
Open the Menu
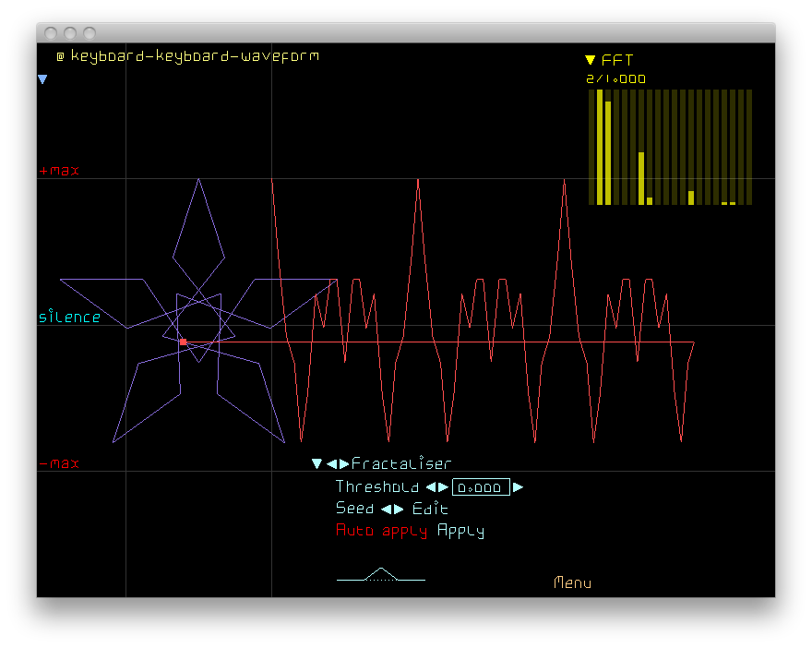tap(572, 583)
